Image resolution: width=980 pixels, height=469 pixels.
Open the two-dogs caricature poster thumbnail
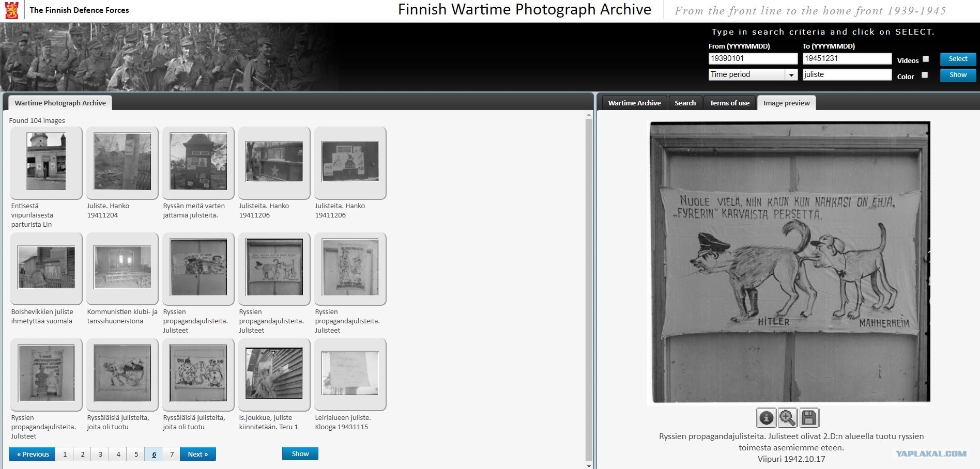tap(274, 268)
